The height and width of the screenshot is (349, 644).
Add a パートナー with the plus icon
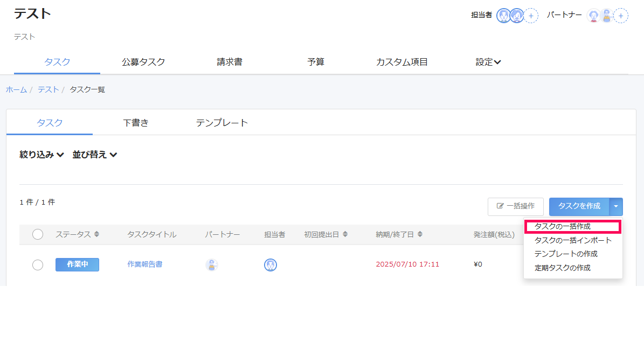[621, 16]
